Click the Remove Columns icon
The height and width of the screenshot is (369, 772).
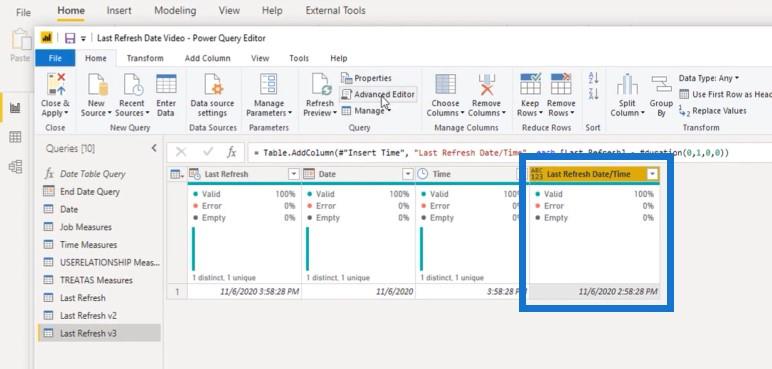click(486, 84)
